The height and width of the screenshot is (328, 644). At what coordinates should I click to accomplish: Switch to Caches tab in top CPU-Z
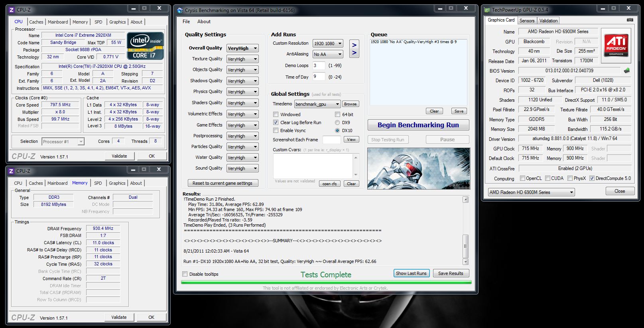pos(36,22)
